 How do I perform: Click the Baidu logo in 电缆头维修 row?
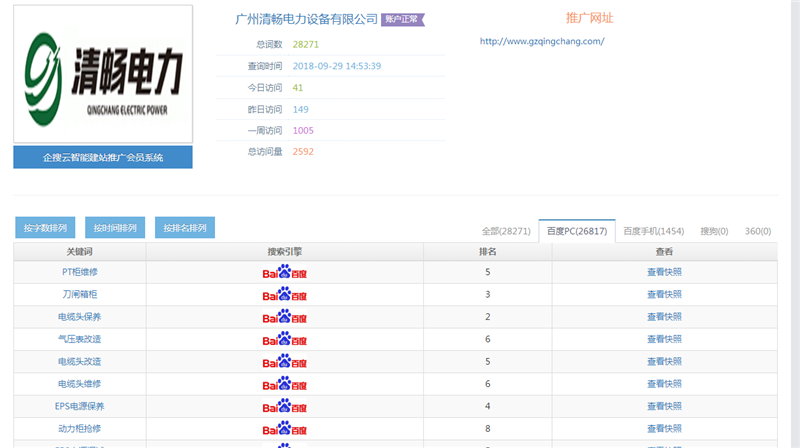284,384
